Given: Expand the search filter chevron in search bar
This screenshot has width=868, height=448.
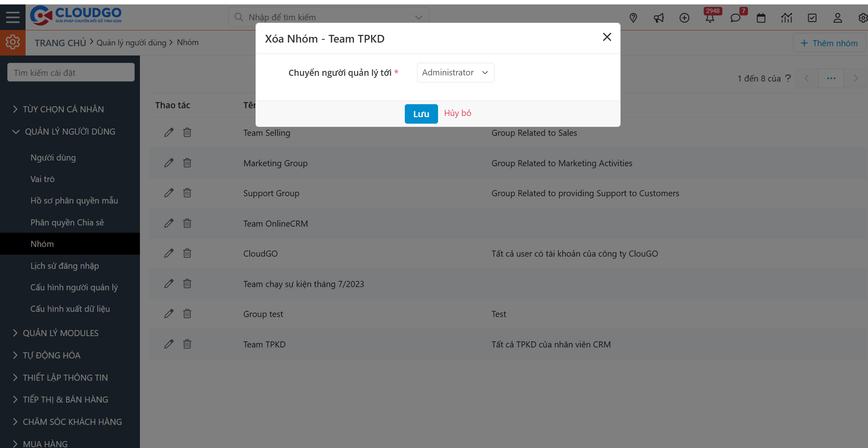Looking at the screenshot, I should click(418, 17).
